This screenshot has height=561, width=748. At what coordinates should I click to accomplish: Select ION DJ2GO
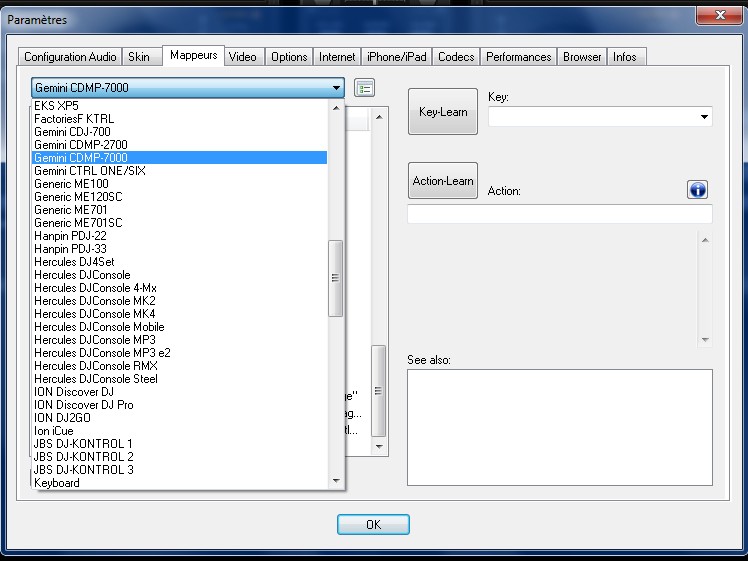click(179, 418)
